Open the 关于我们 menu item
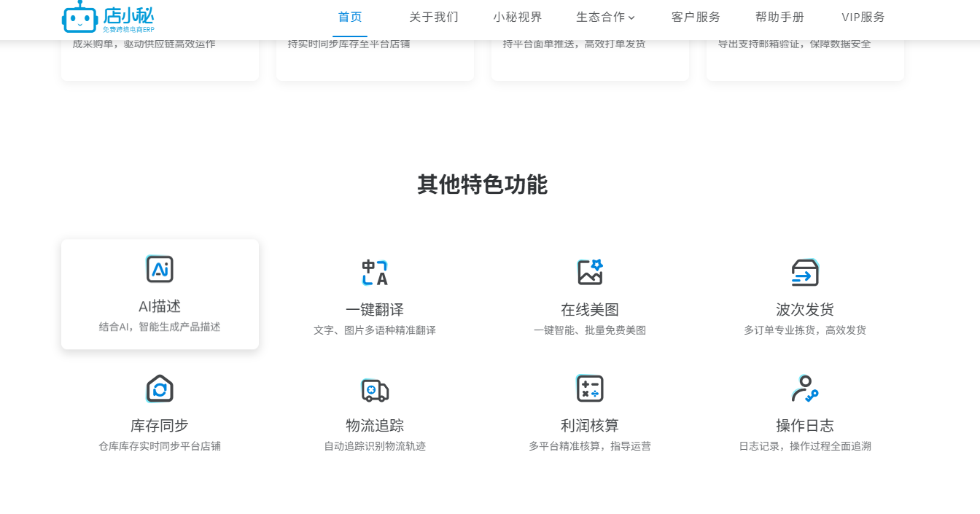 pos(434,17)
